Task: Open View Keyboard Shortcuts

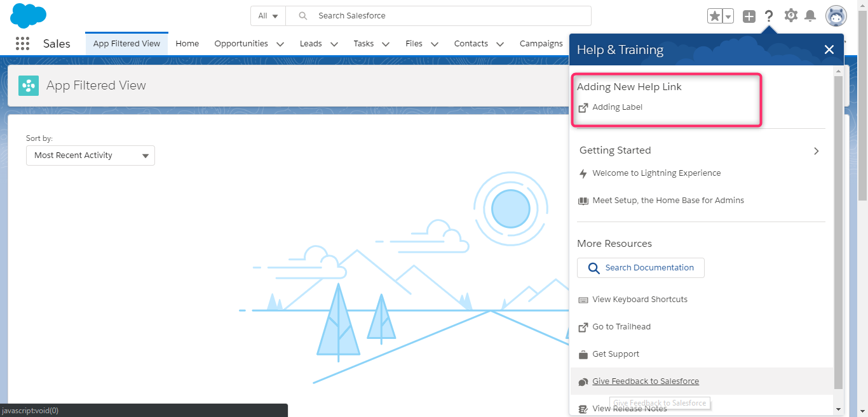Action: (x=640, y=300)
